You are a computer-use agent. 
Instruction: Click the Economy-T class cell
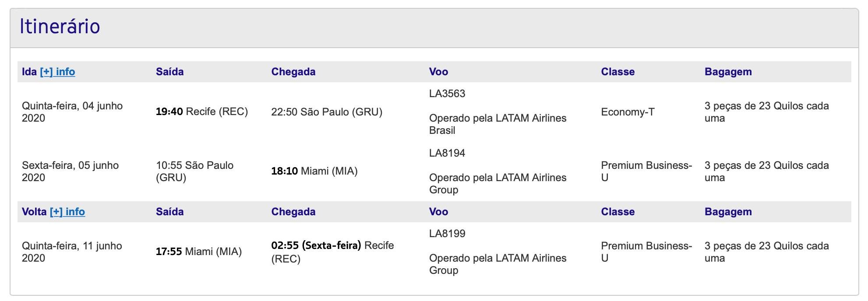click(x=628, y=112)
